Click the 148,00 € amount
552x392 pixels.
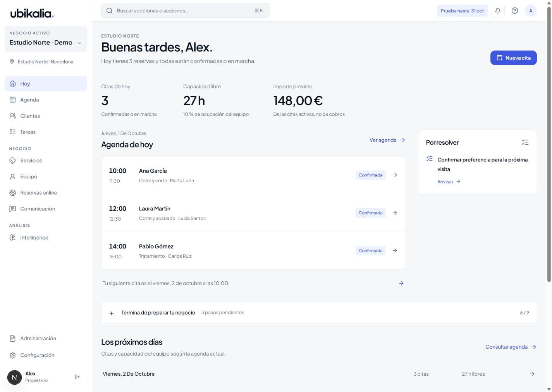[x=298, y=101]
